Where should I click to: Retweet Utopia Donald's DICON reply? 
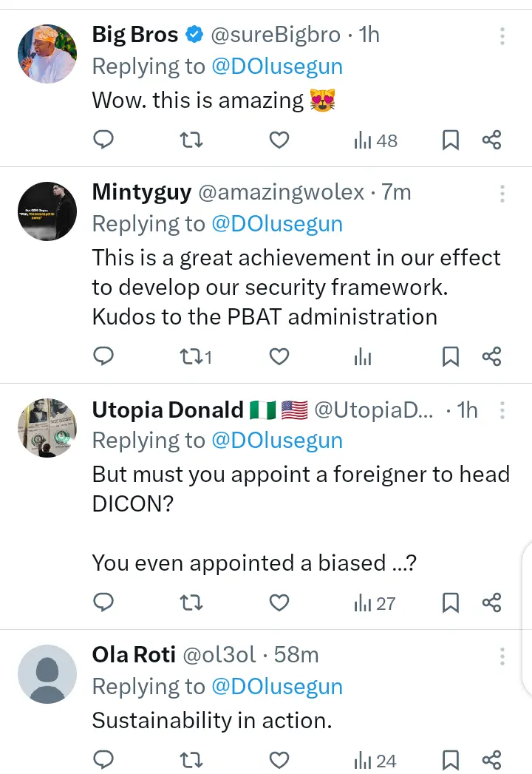click(x=191, y=603)
